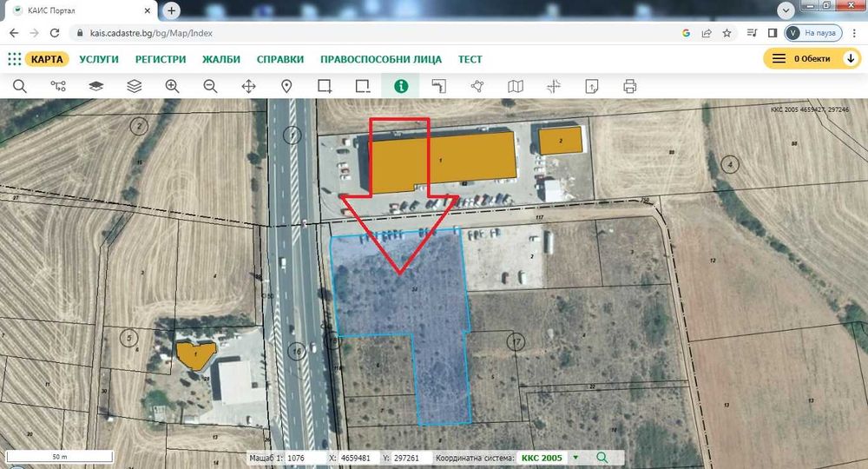Open the export document icon
Image resolution: width=868 pixels, height=469 pixels.
tap(592, 86)
